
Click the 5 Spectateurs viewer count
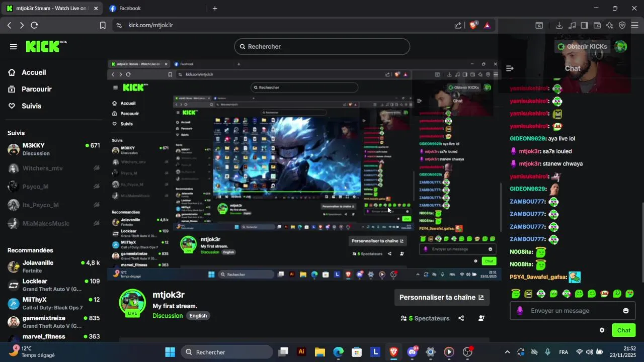pyautogui.click(x=425, y=318)
